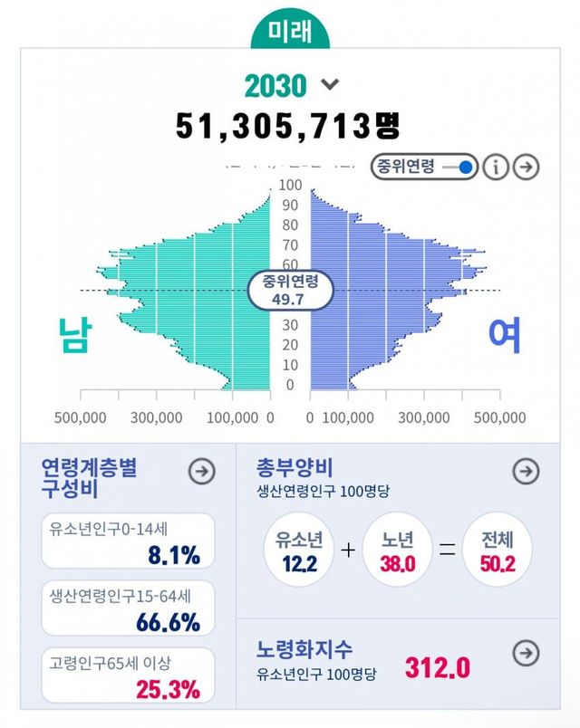Click the 고령인구 65세 이상 25.3% card
Image resolution: width=580 pixels, height=728 pixels.
(x=128, y=675)
